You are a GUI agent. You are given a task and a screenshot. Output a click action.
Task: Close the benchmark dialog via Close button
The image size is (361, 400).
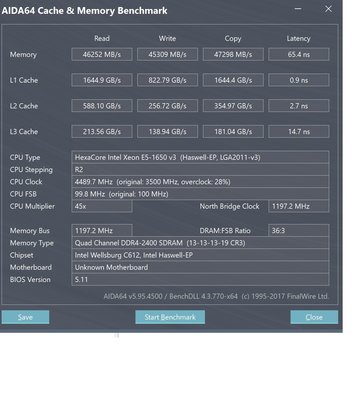[314, 317]
